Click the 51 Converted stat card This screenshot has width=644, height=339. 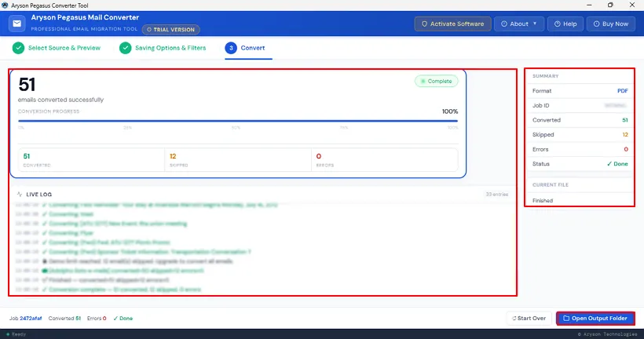[x=91, y=159]
